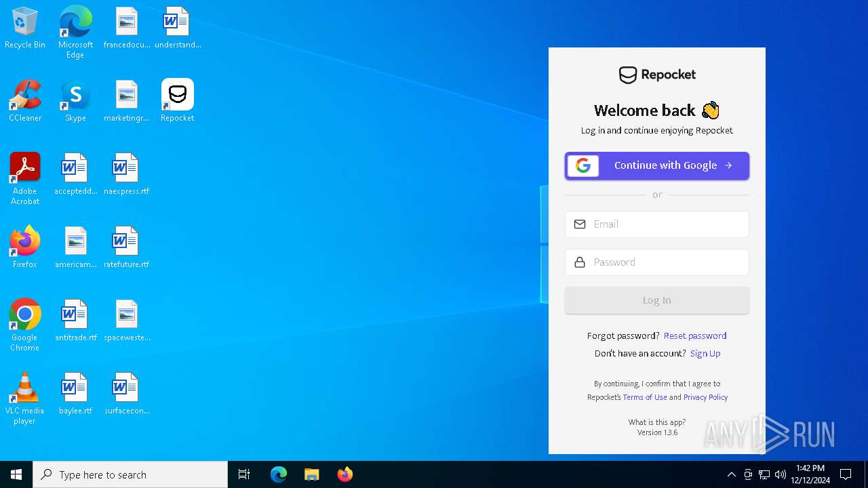Click the taskbar search box
This screenshot has height=488, width=868.
pos(130,474)
